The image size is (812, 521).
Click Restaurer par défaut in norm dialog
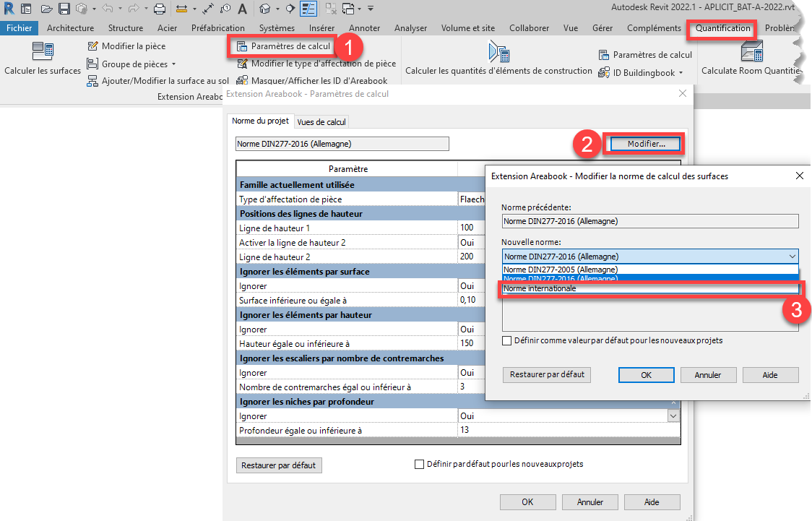click(x=547, y=374)
